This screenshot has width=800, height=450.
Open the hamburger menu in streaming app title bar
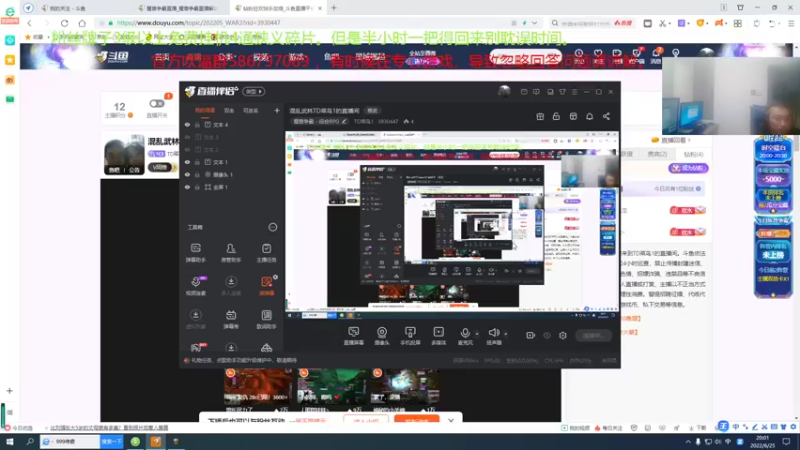pos(574,92)
